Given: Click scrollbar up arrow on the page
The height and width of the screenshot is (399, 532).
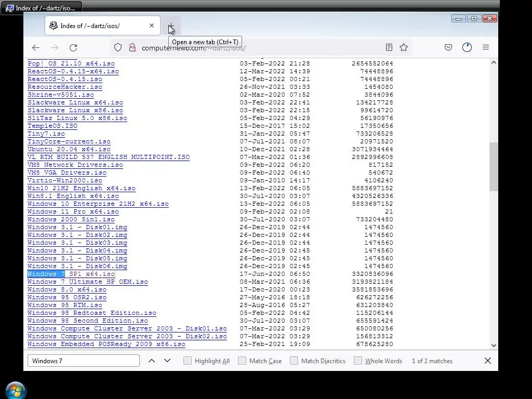Looking at the screenshot, I should 494,62.
